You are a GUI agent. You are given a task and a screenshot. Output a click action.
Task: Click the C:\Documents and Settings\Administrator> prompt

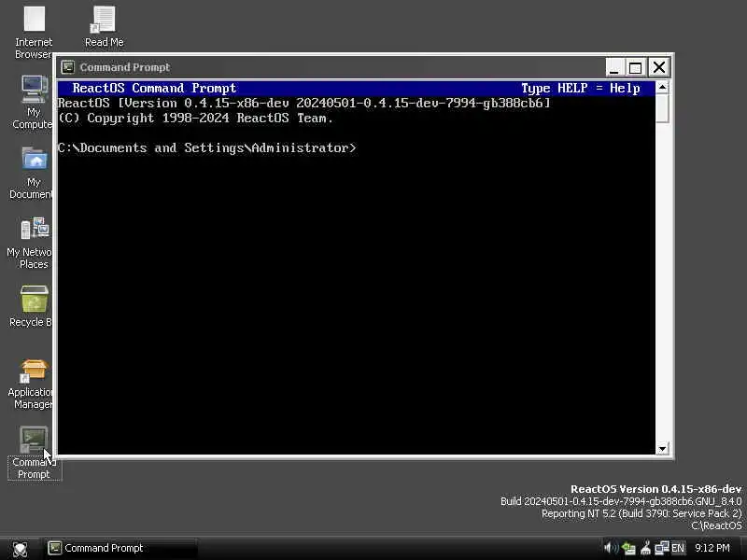coord(206,148)
